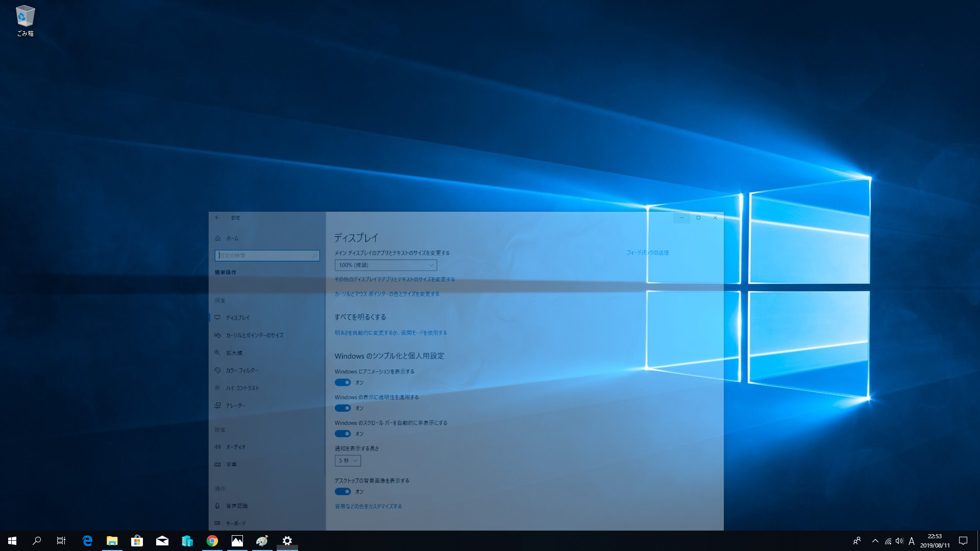Open 背景などの色をカスタマイズする link
This screenshot has height=551, width=980.
click(369, 507)
